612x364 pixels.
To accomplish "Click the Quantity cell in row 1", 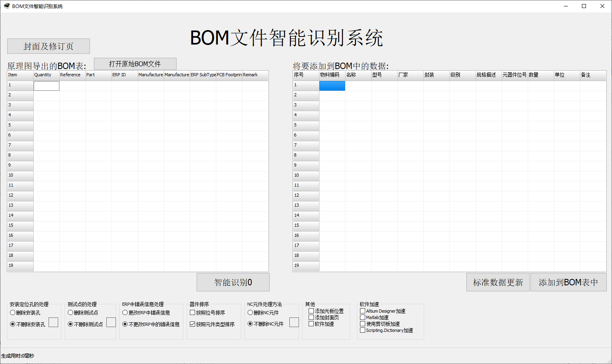I will pos(46,85).
